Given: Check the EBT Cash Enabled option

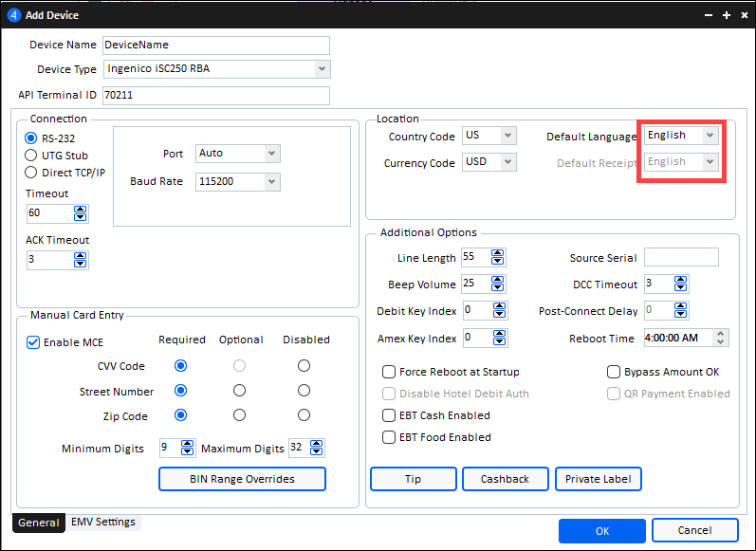Looking at the screenshot, I should (389, 415).
